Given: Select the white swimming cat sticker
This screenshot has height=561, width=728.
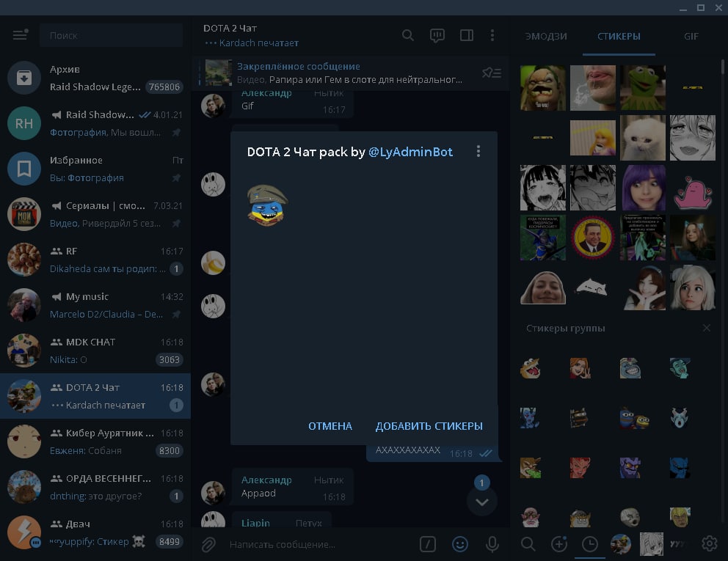Looking at the screenshot, I should (x=592, y=287).
